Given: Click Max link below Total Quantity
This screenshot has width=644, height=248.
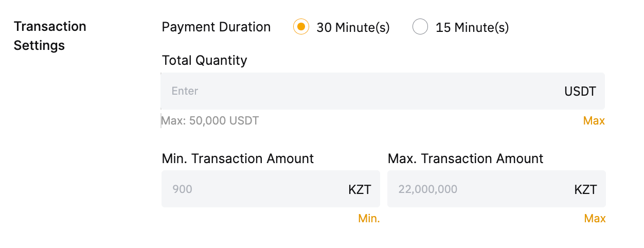Looking at the screenshot, I should click(x=594, y=121).
